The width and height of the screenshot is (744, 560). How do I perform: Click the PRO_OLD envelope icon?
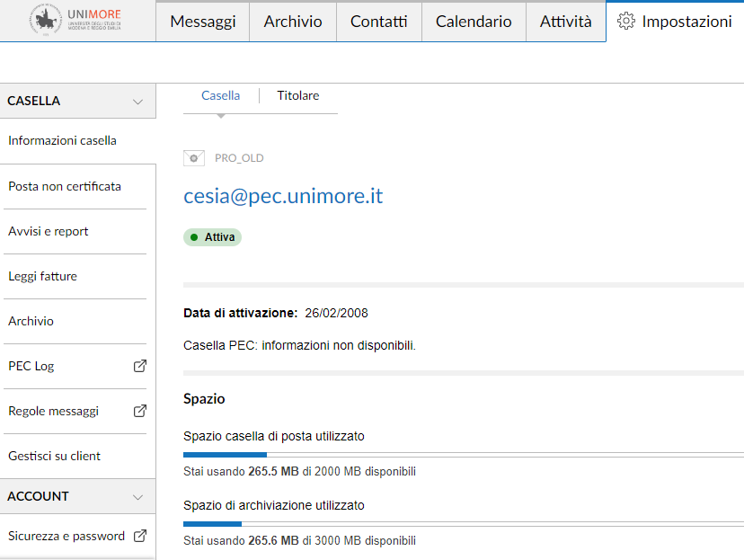pyautogui.click(x=193, y=158)
